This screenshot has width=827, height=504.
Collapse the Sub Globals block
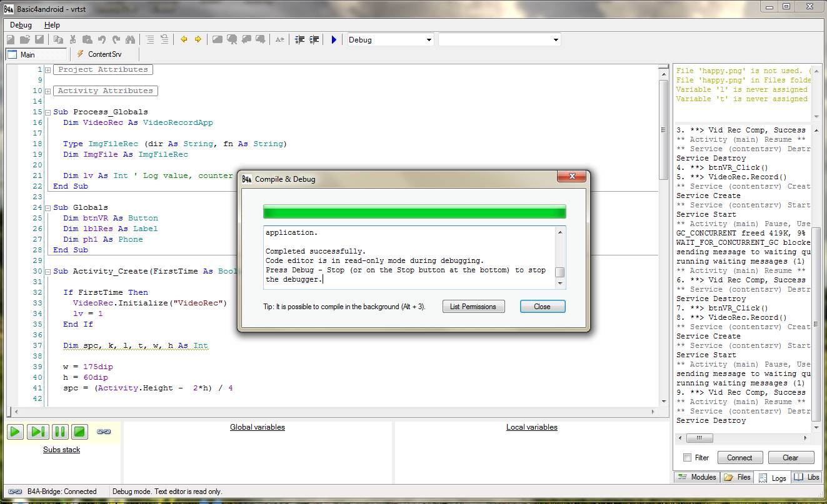48,208
